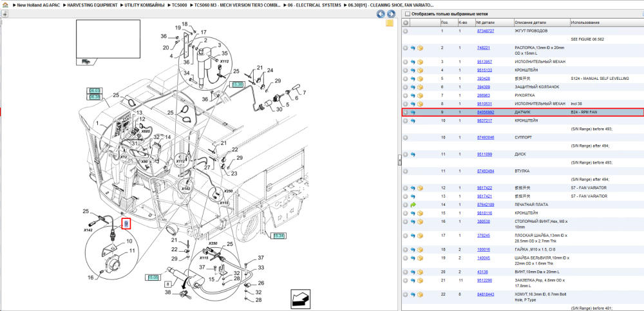Click blue arrow icon for part 9515133
This screenshot has width=644, height=311.
pyautogui.click(x=413, y=70)
